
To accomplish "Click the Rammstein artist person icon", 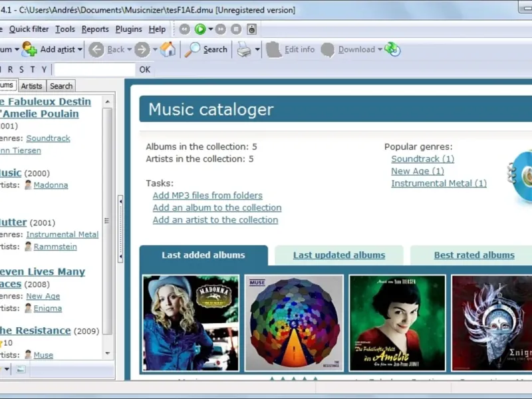I will coord(28,247).
